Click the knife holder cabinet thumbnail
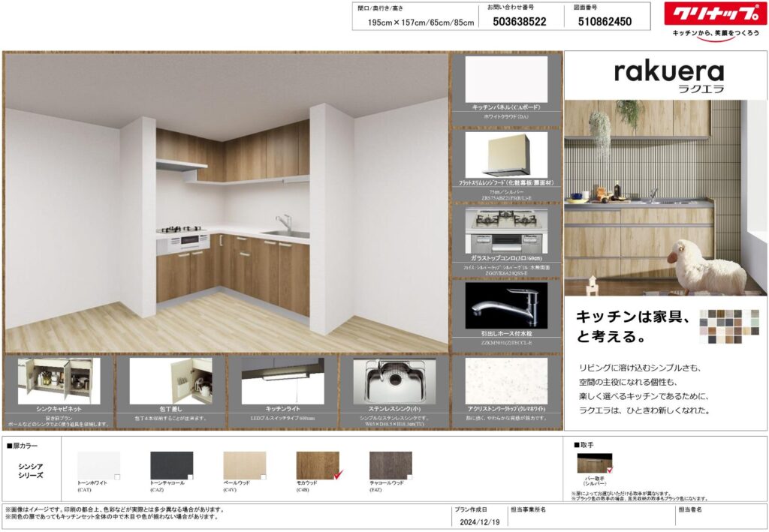 click(x=170, y=380)
